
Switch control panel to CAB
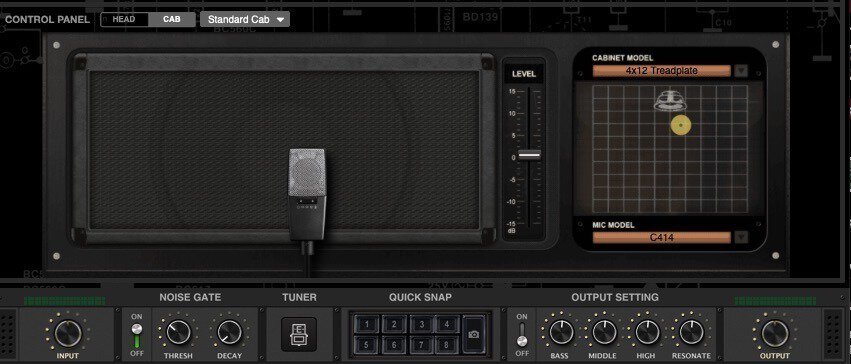point(172,20)
